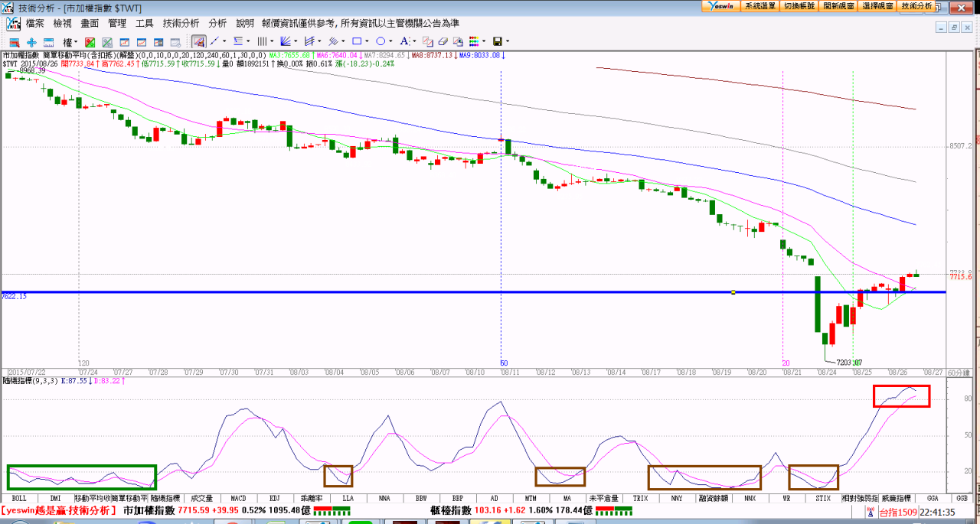Switch to the MACD indicator tab
980x524 pixels.
point(237,498)
